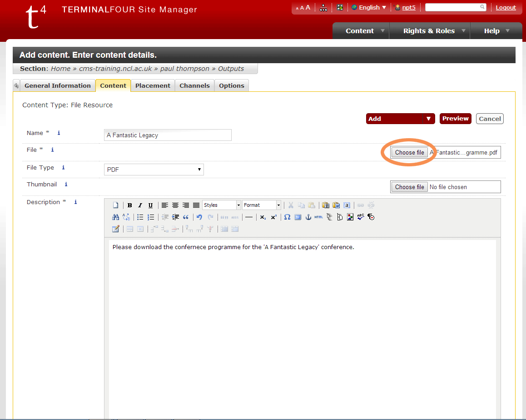
Task: Click the undo arrow icon
Action: coord(199,217)
